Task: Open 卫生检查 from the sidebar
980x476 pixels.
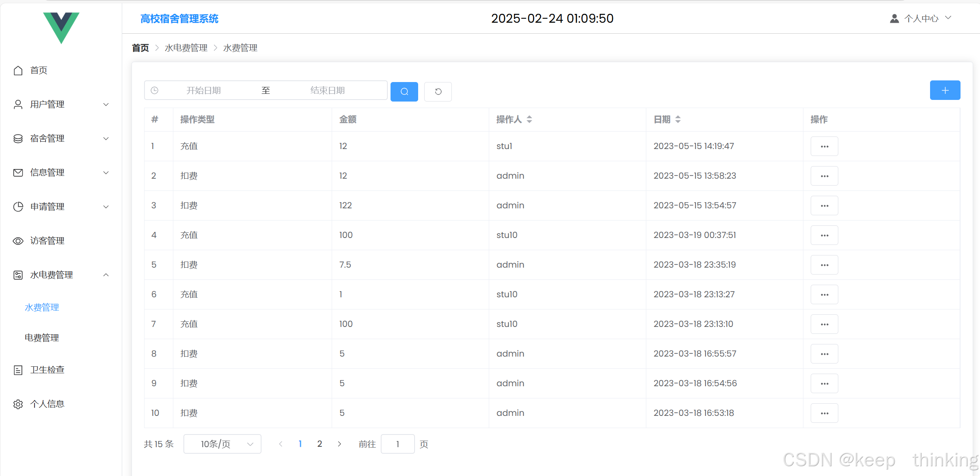Action: point(47,370)
